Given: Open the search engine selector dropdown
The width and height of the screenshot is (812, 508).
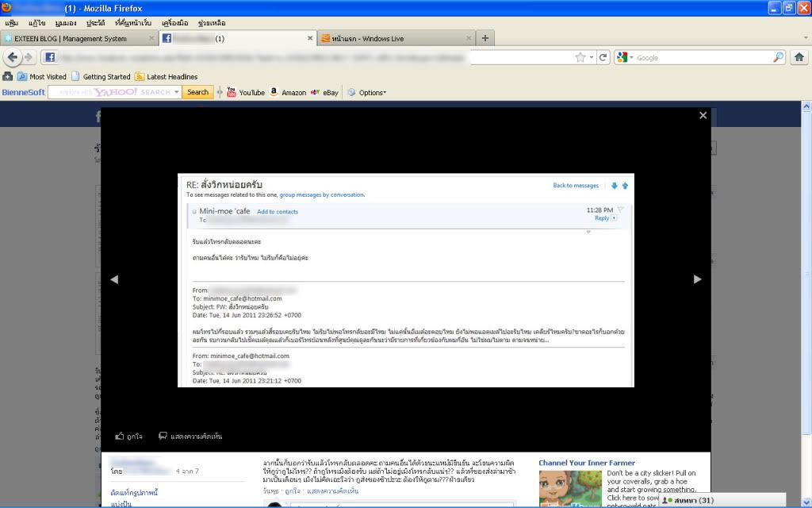Looking at the screenshot, I should [631, 57].
